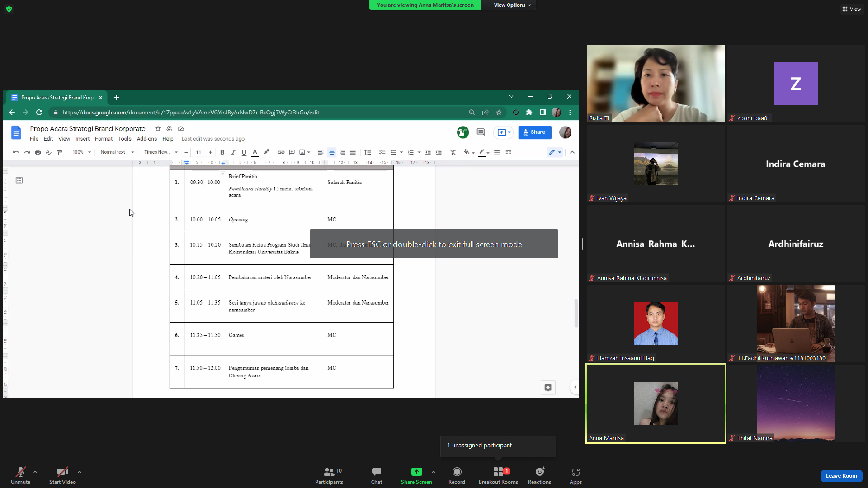Increase the paragraph indent
The height and width of the screenshot is (488, 868).
click(439, 152)
